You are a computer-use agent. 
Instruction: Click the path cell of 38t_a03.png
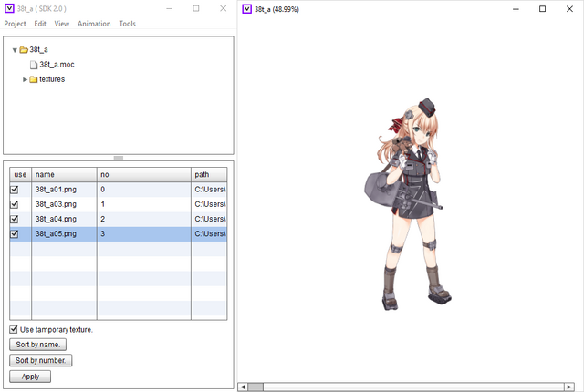tap(209, 204)
